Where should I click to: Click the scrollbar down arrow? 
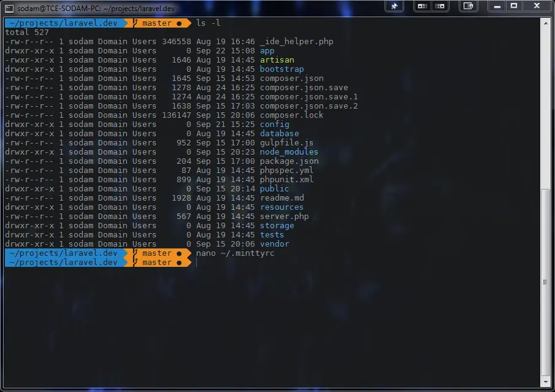545,382
